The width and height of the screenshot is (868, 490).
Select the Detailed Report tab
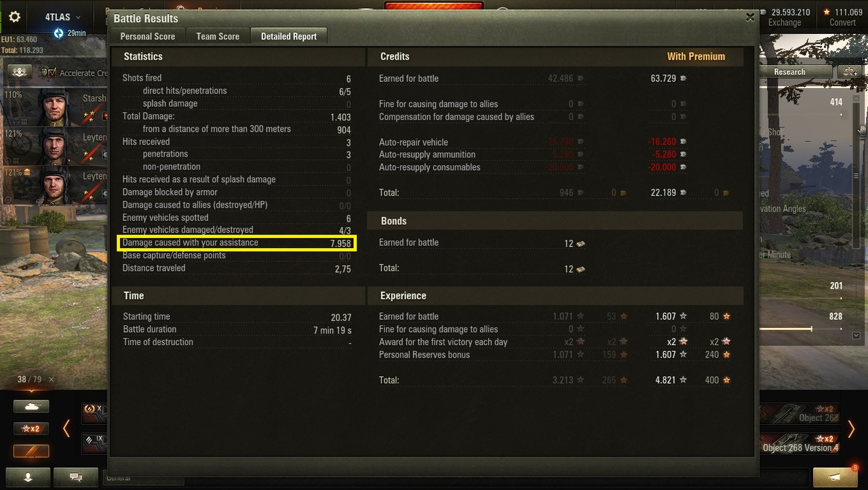289,37
